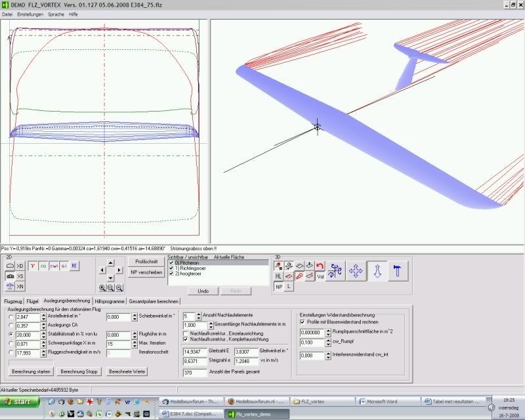The height and width of the screenshot is (420, 525).
Task: Open the Datei menu
Action: tap(7, 14)
